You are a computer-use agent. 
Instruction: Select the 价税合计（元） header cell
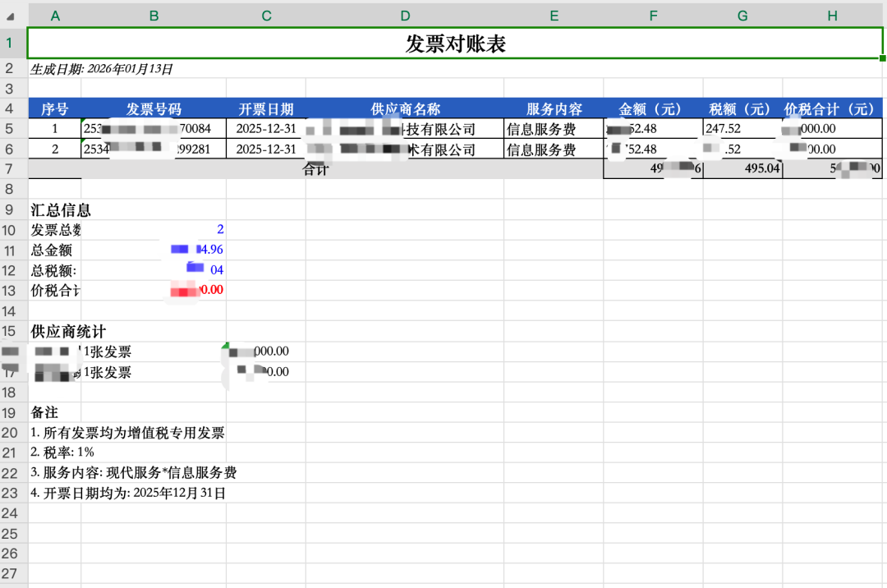(832, 109)
